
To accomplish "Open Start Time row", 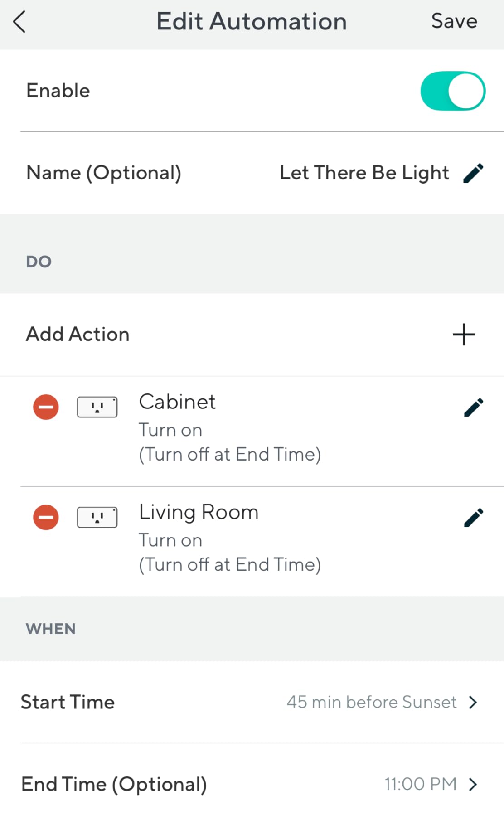I will pyautogui.click(x=68, y=702).
